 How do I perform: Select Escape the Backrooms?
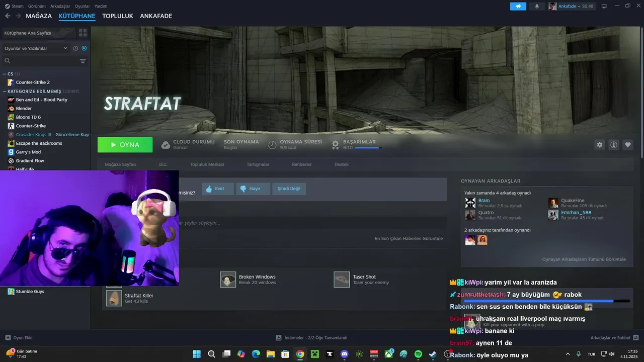click(x=39, y=143)
